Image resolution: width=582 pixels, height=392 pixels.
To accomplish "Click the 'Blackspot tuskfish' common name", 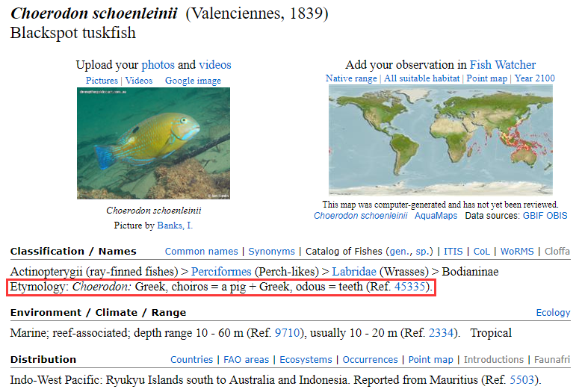I will point(72,33).
